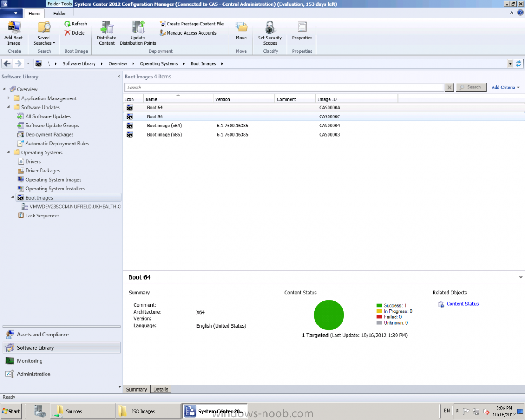Open the Properties ribbon icon

302,28
